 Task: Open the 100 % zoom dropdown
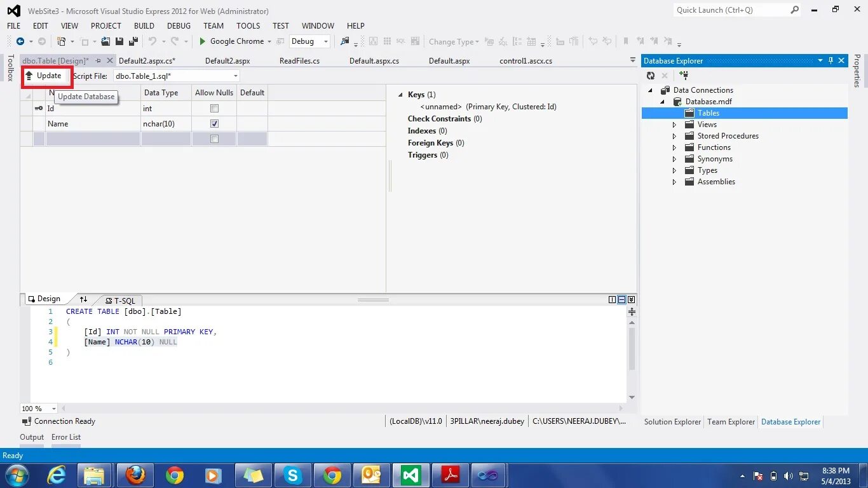coord(53,409)
